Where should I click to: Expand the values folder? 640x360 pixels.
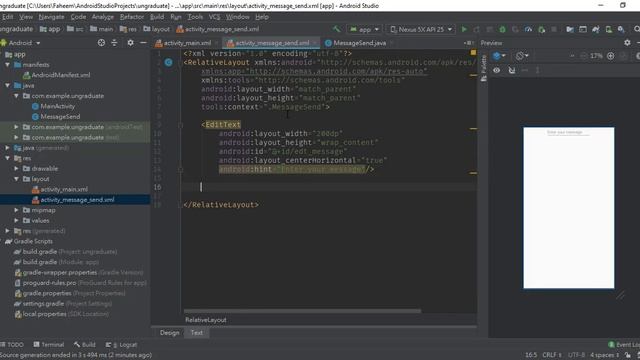coord(16,220)
